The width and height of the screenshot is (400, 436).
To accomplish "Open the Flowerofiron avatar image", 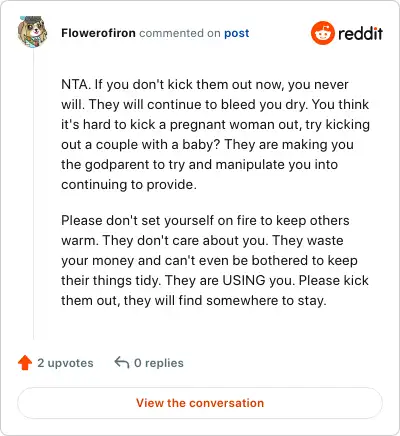I will pos(32,32).
